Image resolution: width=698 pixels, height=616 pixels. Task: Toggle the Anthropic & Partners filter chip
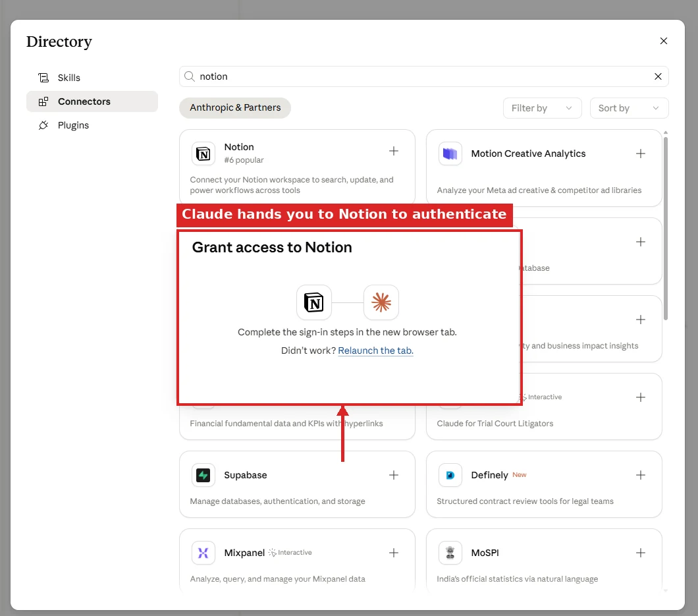(235, 108)
